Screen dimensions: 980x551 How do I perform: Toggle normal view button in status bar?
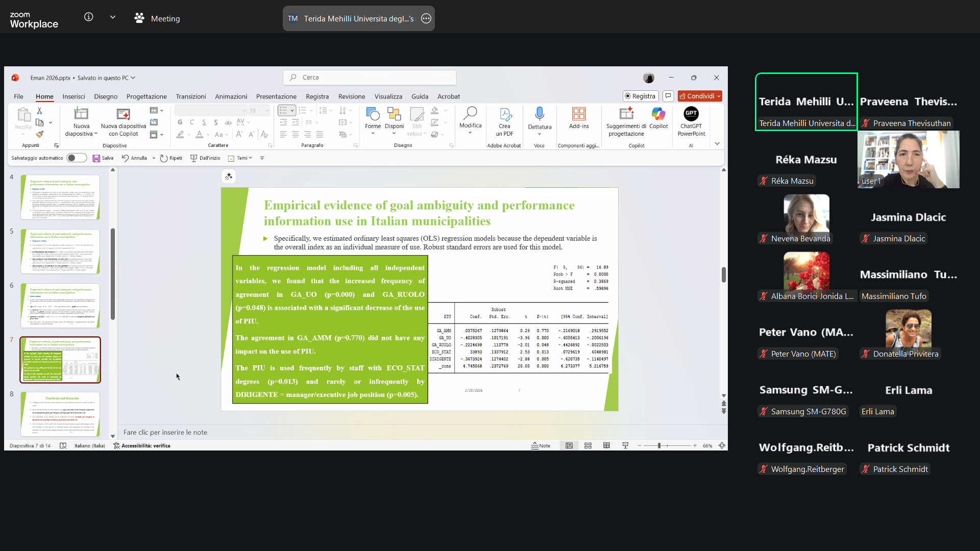(x=569, y=445)
